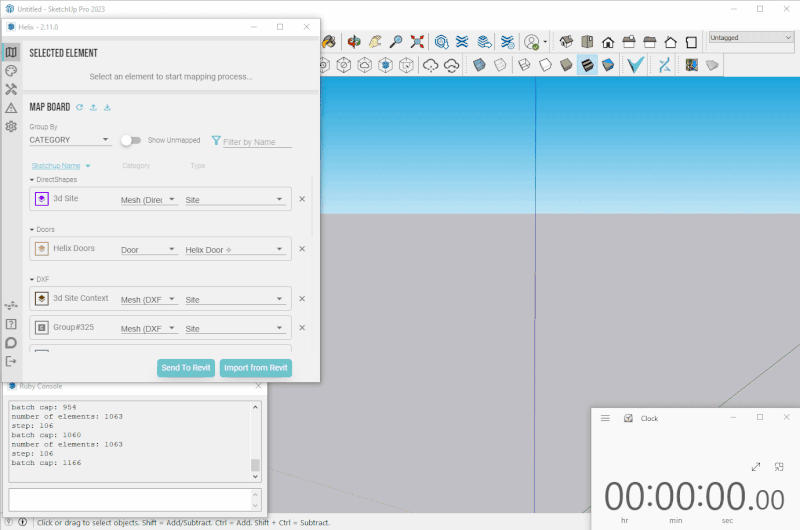Click the user account icon in SketchUp toolbar
Image resolution: width=800 pixels, height=530 pixels.
tap(532, 42)
